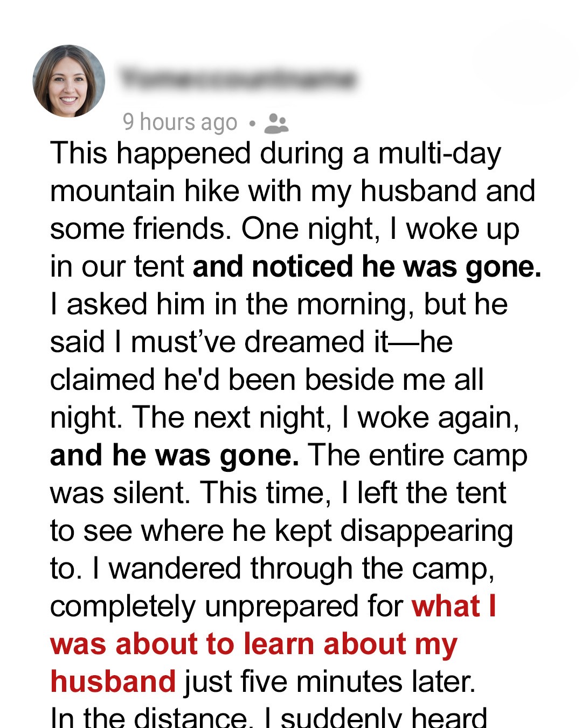Click the line "This happened during a multi-day"
The width and height of the screenshot is (582, 728).
275,153
